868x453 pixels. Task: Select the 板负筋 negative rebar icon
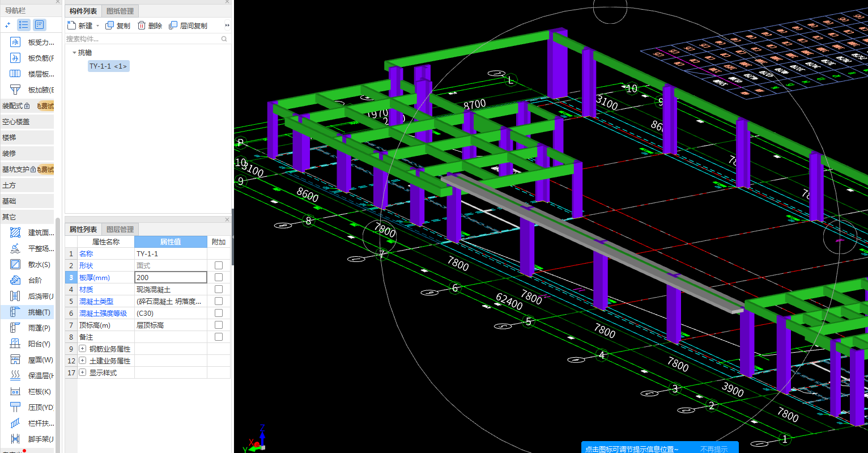15,58
